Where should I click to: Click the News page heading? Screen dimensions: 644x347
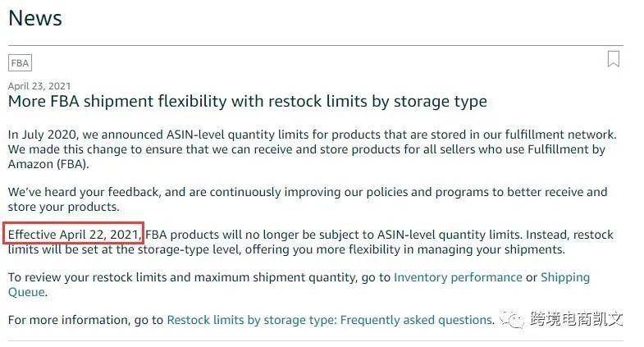[35, 17]
